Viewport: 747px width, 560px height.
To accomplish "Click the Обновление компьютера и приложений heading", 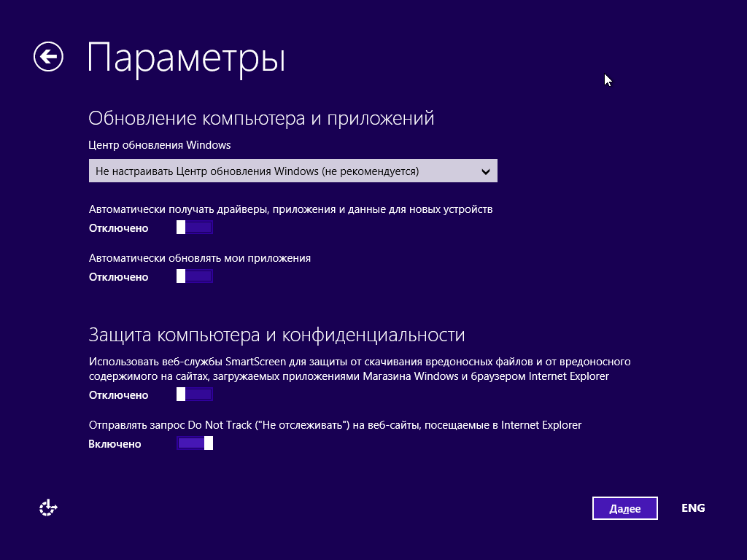I will (x=261, y=118).
